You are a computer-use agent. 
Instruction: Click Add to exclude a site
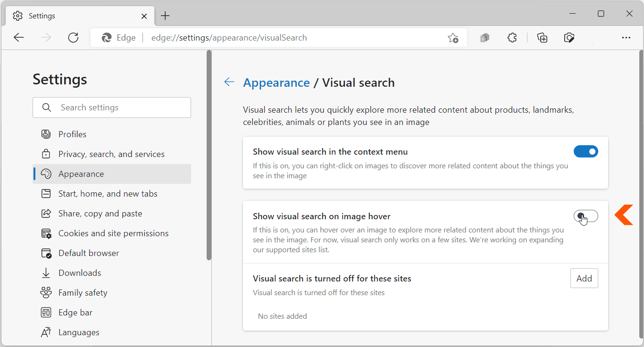coord(584,278)
